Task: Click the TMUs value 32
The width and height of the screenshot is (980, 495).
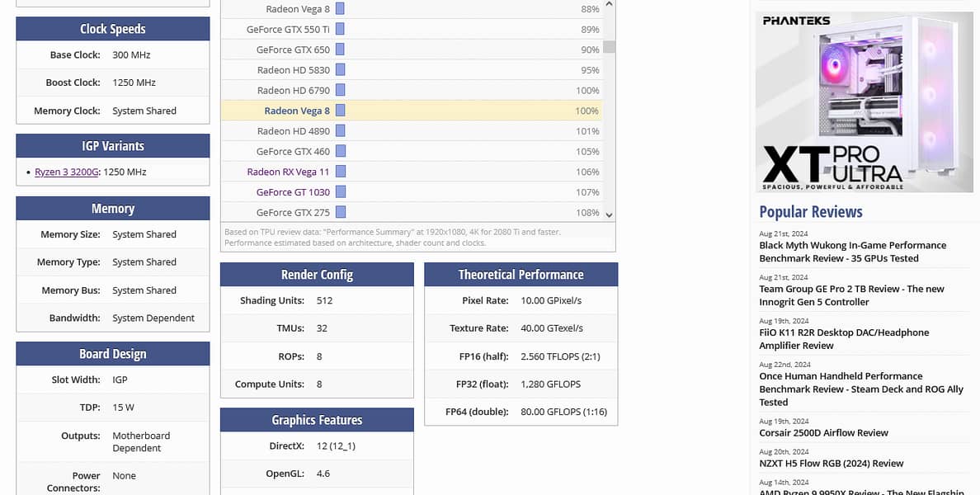Action: click(x=321, y=328)
